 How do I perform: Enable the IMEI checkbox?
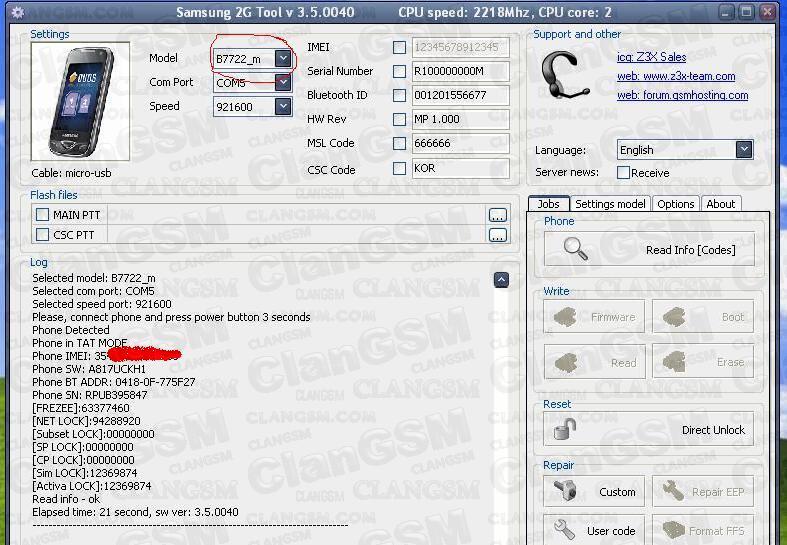(400, 47)
